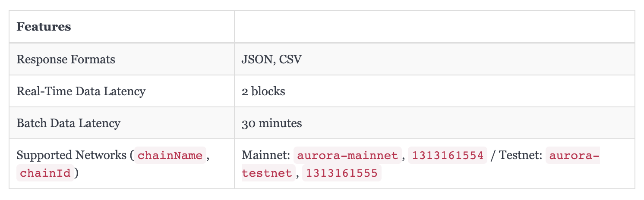Click the 2 blocks value
The height and width of the screenshot is (200, 644).
263,91
